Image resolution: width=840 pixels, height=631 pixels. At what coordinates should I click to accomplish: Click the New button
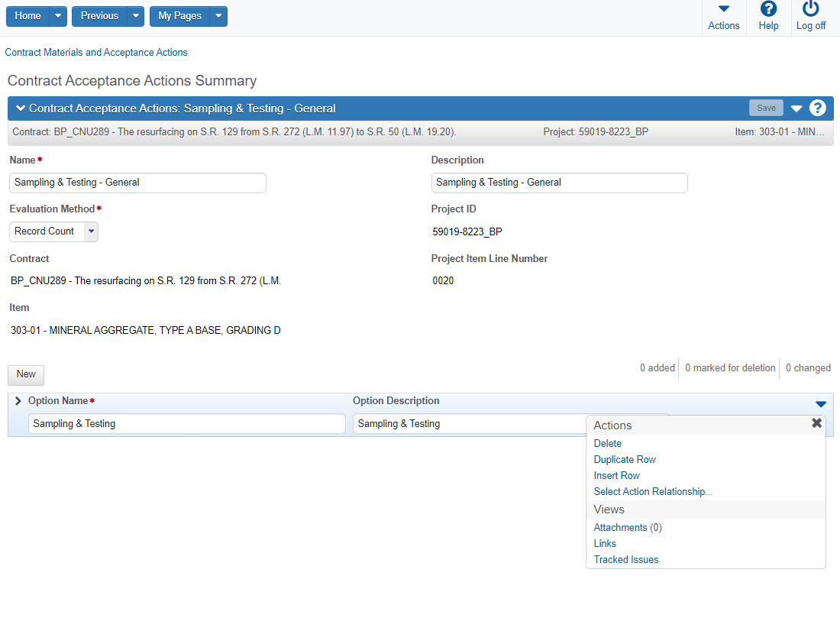click(x=26, y=374)
